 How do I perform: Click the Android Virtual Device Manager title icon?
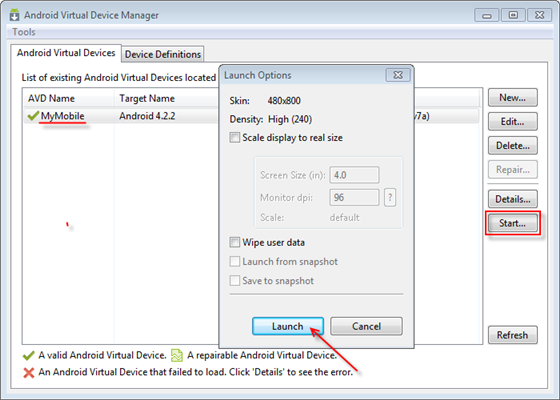point(14,15)
